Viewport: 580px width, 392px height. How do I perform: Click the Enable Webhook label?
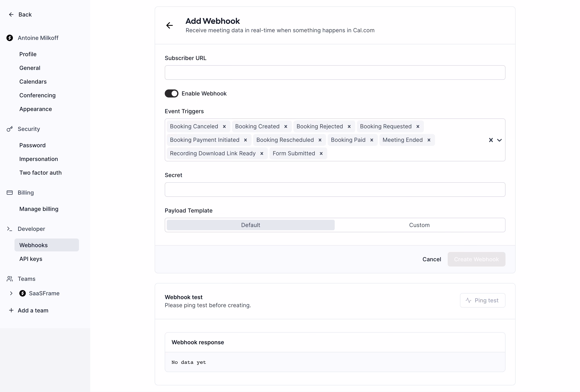tap(204, 94)
